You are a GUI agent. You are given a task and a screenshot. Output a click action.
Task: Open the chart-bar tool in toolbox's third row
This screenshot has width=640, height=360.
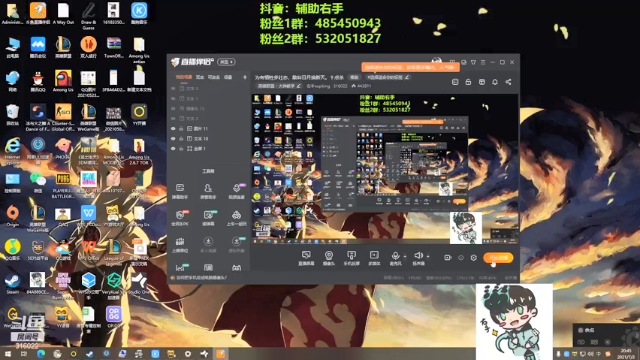(180, 245)
